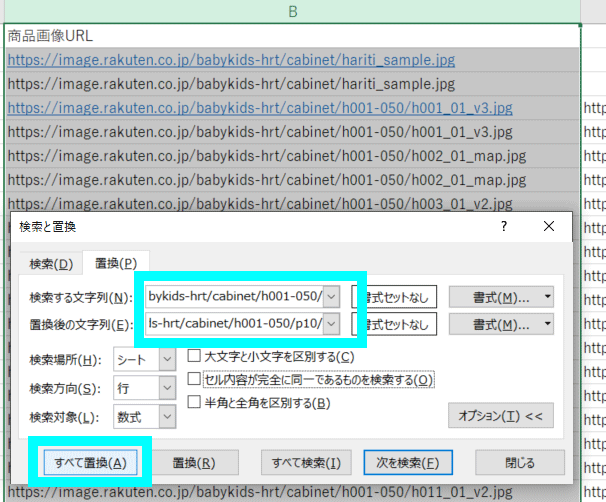Image resolution: width=606 pixels, height=502 pixels.
Task: Open the h001_01_v3.jpg hyperlink
Action: click(260, 108)
